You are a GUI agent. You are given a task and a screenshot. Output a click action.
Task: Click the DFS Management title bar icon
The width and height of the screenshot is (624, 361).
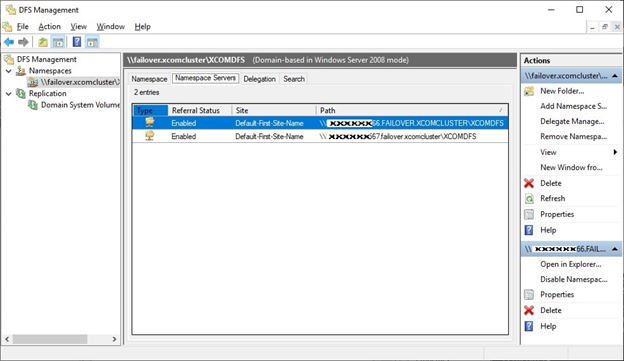tap(10, 10)
